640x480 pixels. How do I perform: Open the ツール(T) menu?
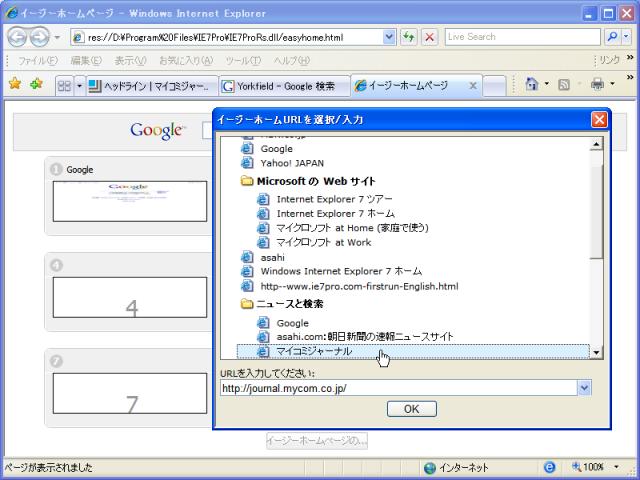pyautogui.click(x=243, y=60)
